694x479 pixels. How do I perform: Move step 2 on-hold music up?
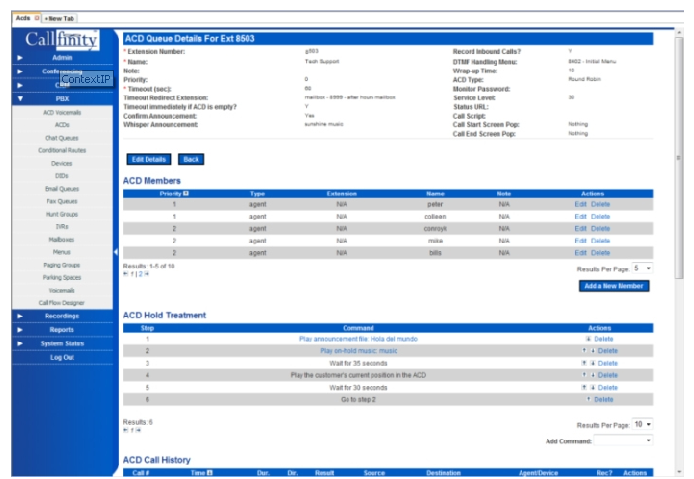[x=584, y=351]
